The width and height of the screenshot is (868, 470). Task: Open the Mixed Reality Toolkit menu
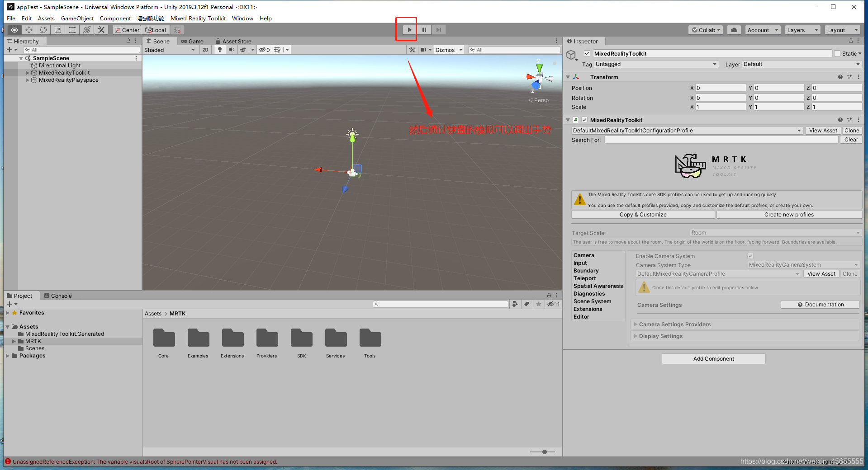click(x=198, y=19)
